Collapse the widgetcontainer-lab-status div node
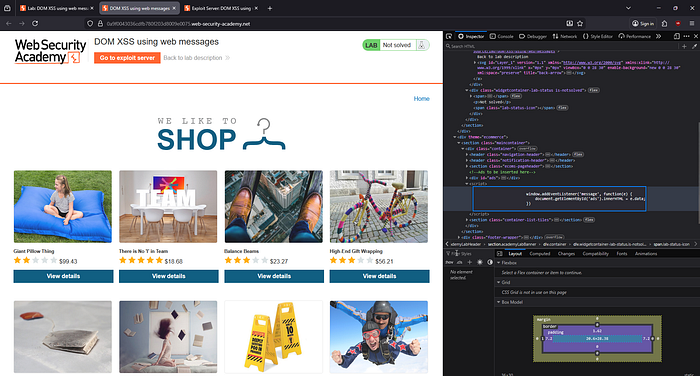This screenshot has width=700, height=376. click(467, 90)
